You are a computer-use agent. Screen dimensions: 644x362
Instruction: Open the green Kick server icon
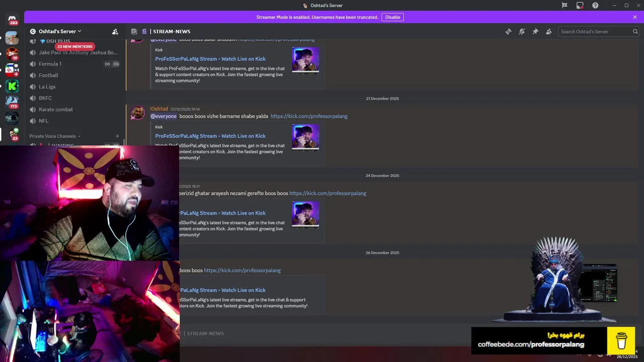point(12,86)
